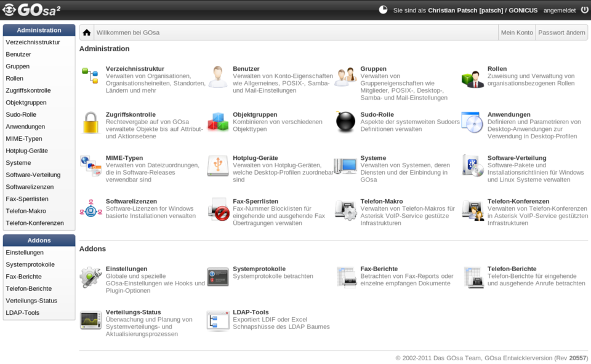The image size is (591, 364).
Task: Click the Passwort ändern button
Action: coord(561,33)
